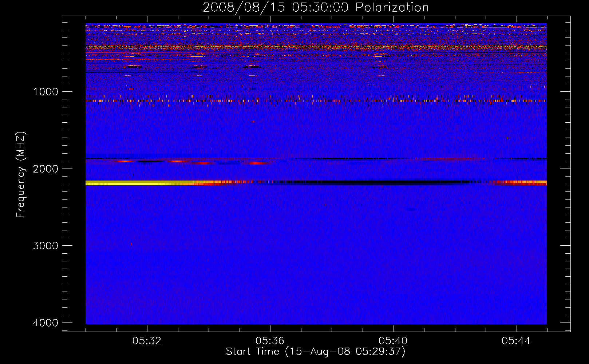Click the 05:32 time tick label
Viewport: 589px width, 364px height.
(x=147, y=341)
